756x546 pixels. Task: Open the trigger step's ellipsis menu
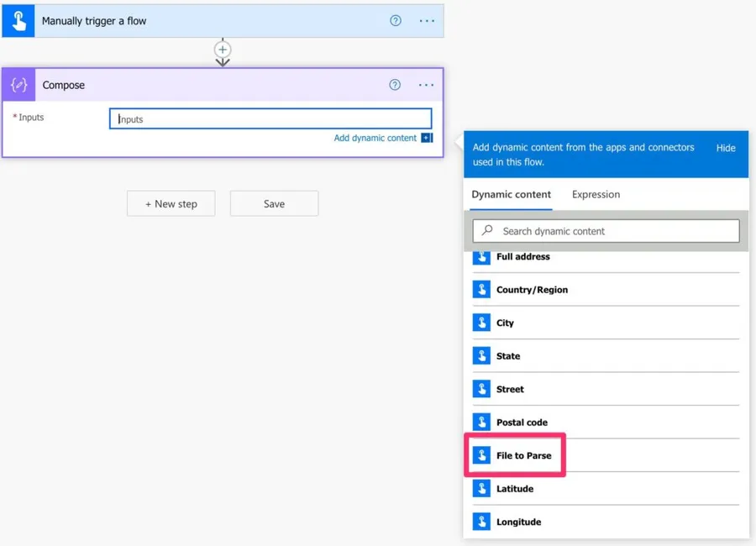tap(427, 21)
